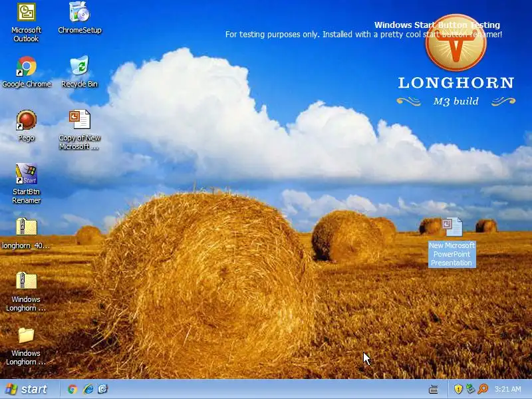
Task: Click the orange magnifier tray icon
Action: [483, 389]
